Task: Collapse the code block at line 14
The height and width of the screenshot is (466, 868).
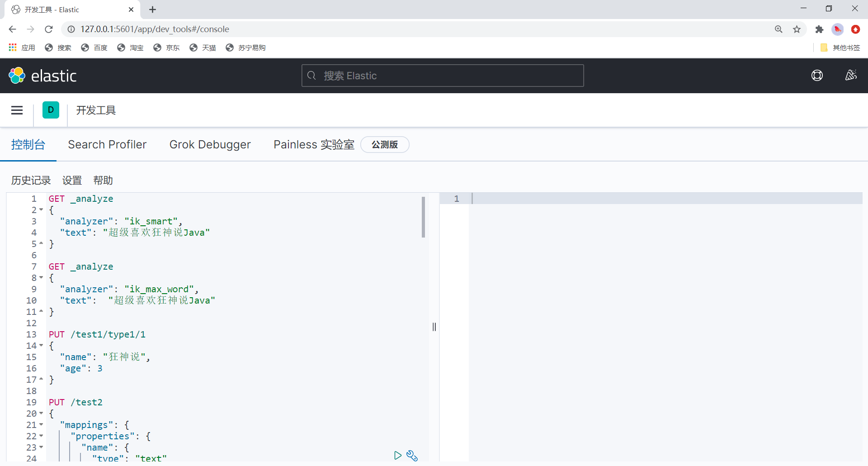Action: pyautogui.click(x=41, y=346)
